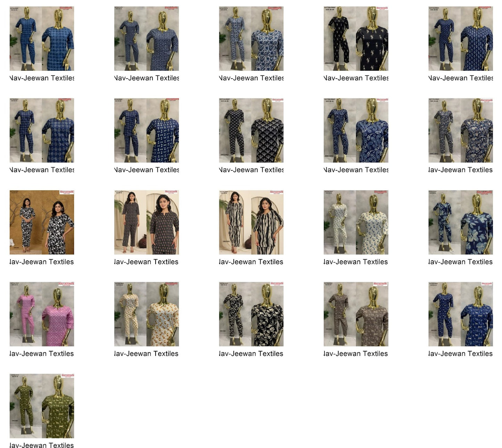Open the pink co-ord set thumbnail
The height and width of the screenshot is (448, 502).
click(42, 314)
